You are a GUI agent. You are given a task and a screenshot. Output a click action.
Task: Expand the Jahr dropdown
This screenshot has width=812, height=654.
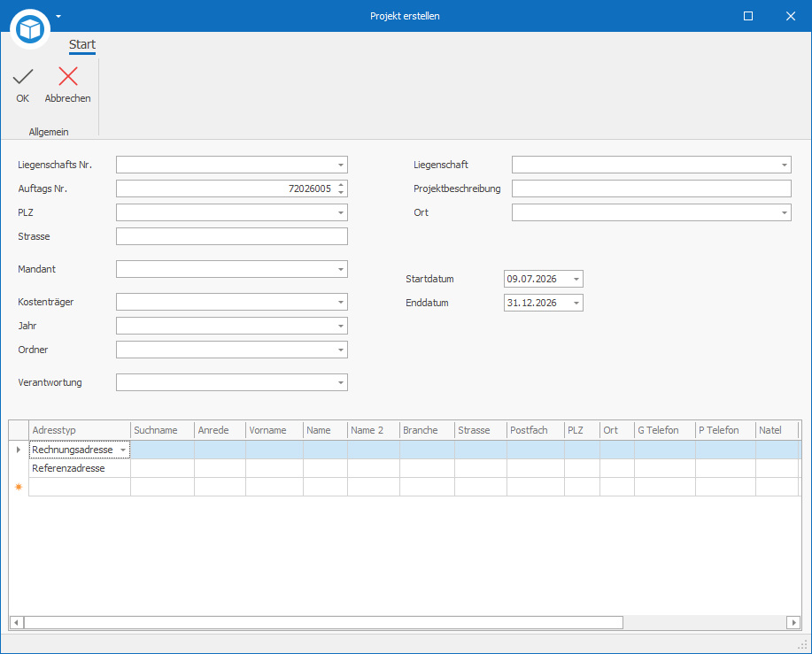click(x=341, y=326)
